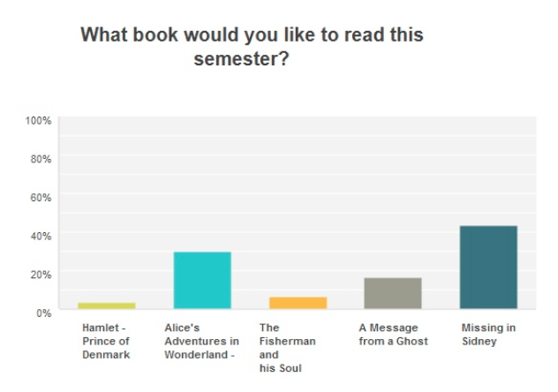Click the word 'semester?' in the title
The height and width of the screenshot is (392, 558).
(x=241, y=58)
